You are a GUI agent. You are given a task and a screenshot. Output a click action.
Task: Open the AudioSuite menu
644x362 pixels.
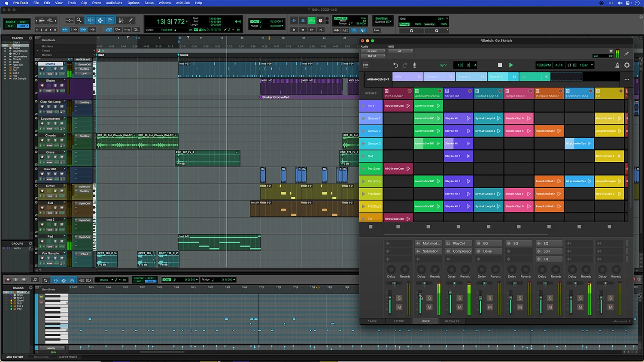114,3
